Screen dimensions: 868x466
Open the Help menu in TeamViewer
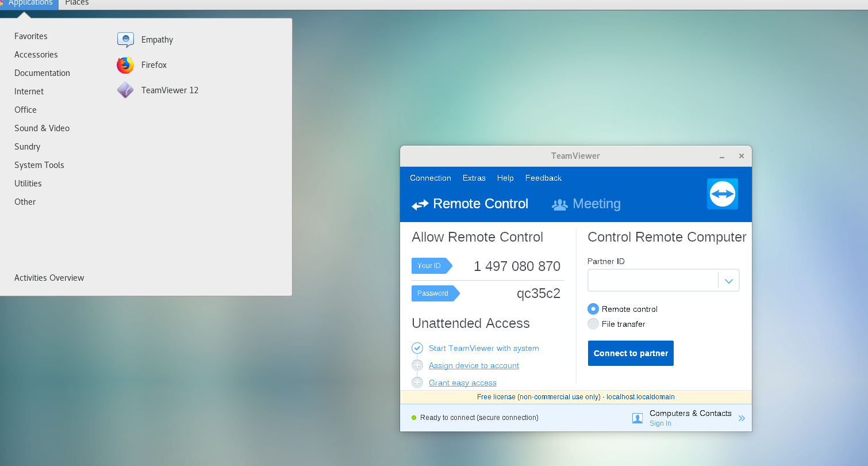(x=505, y=178)
